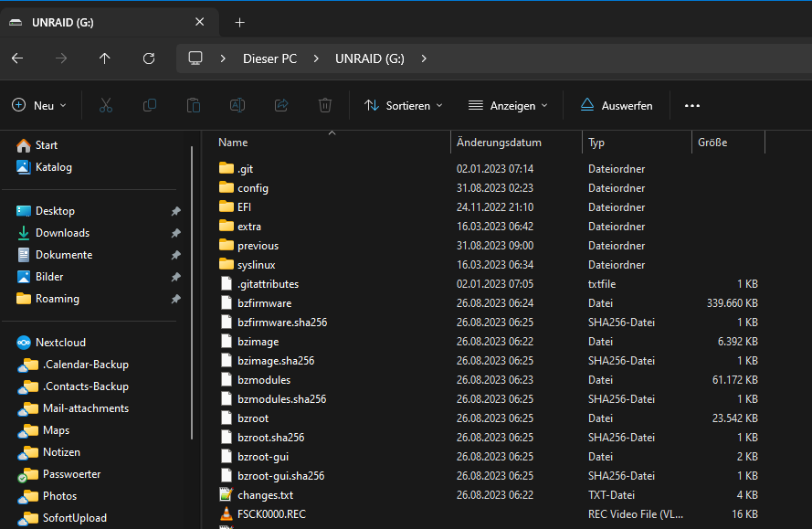Image resolution: width=812 pixels, height=529 pixels.
Task: Eject drive with Auswerfen button
Action: point(617,106)
